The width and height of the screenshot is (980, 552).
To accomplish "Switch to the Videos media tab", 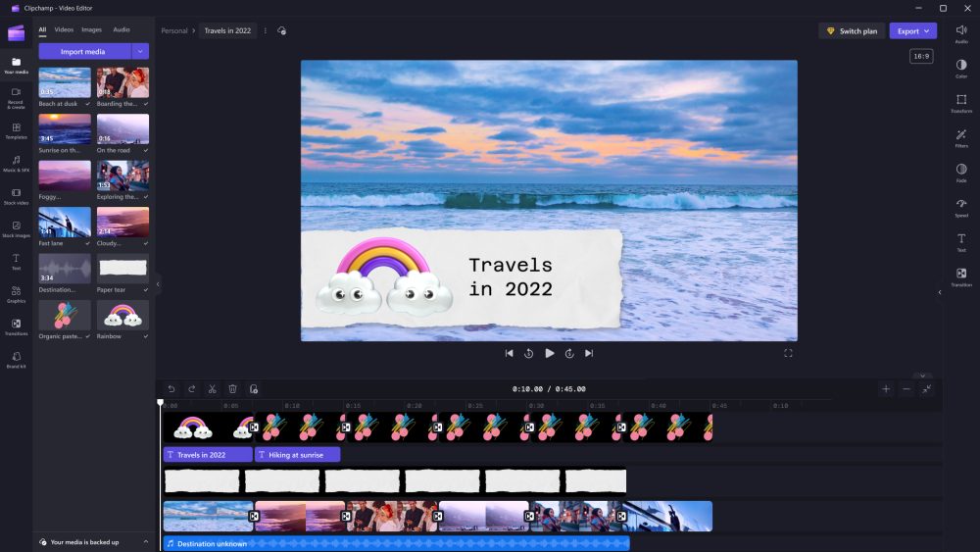I will point(64,29).
